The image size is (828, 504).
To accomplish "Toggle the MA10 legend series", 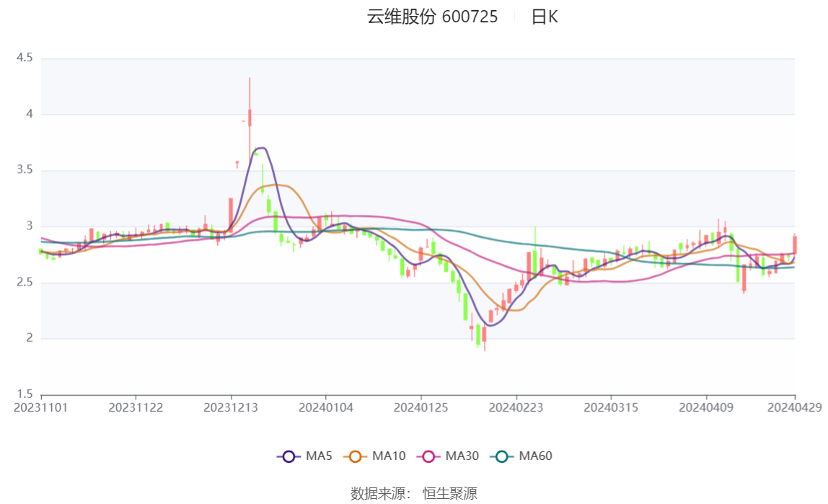I will 374,456.
